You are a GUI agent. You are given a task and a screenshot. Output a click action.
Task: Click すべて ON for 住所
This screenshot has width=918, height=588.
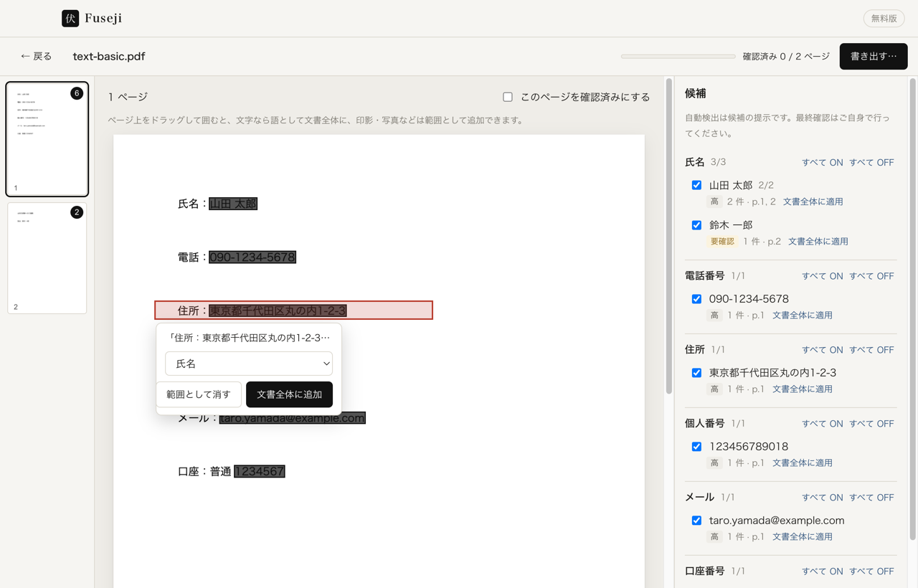(x=822, y=350)
